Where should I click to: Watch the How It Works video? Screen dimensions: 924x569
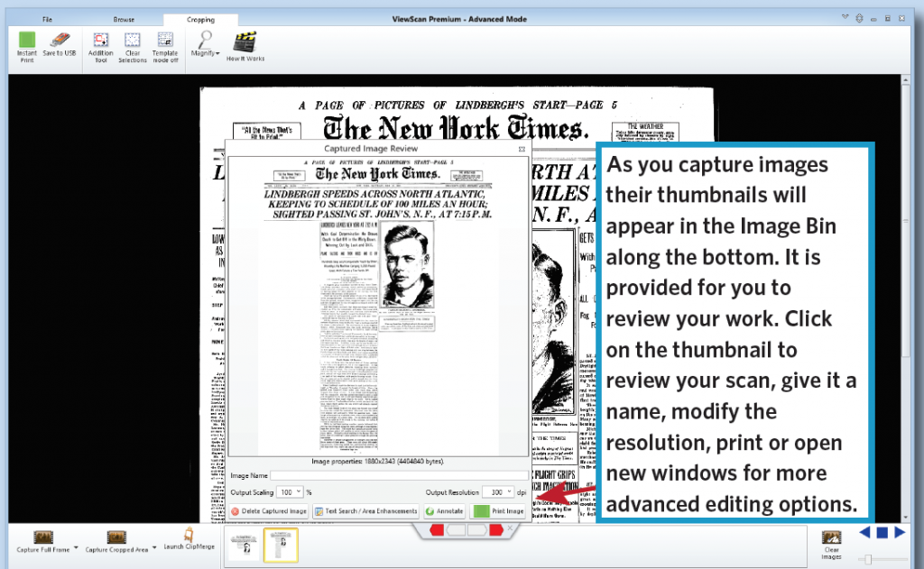coord(245,47)
